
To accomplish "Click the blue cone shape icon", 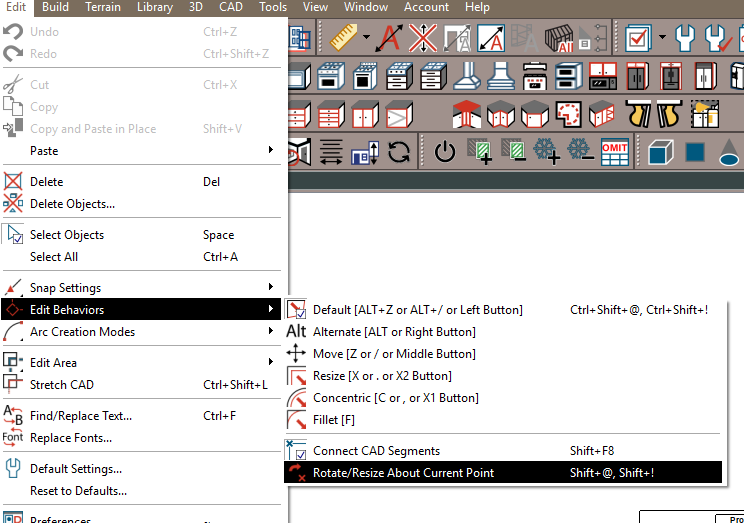I will (729, 152).
